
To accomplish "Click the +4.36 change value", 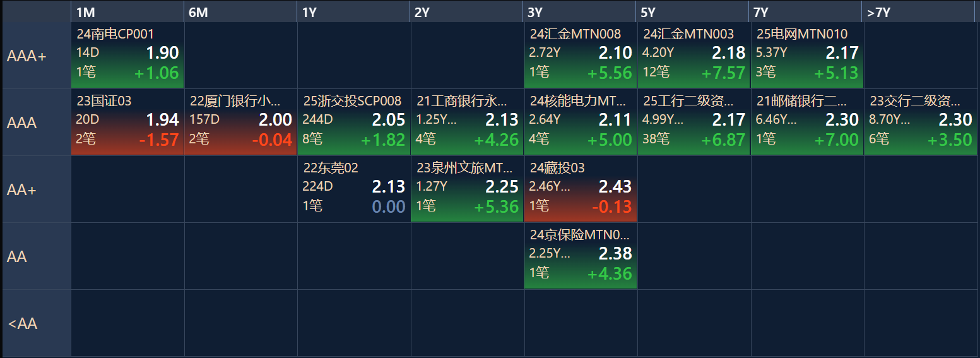I will (x=610, y=274).
